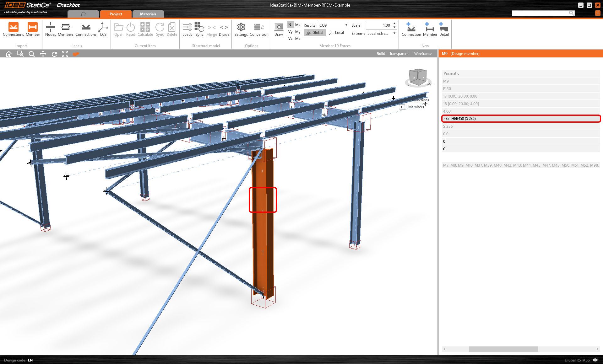Viewport: 603px width, 364px height.
Task: Click the home view icon
Action: point(9,54)
